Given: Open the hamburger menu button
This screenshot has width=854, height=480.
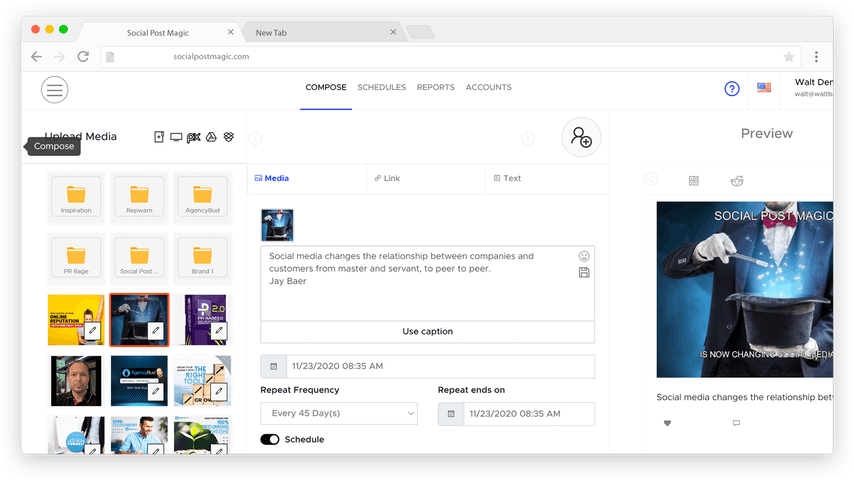Looking at the screenshot, I should (54, 90).
